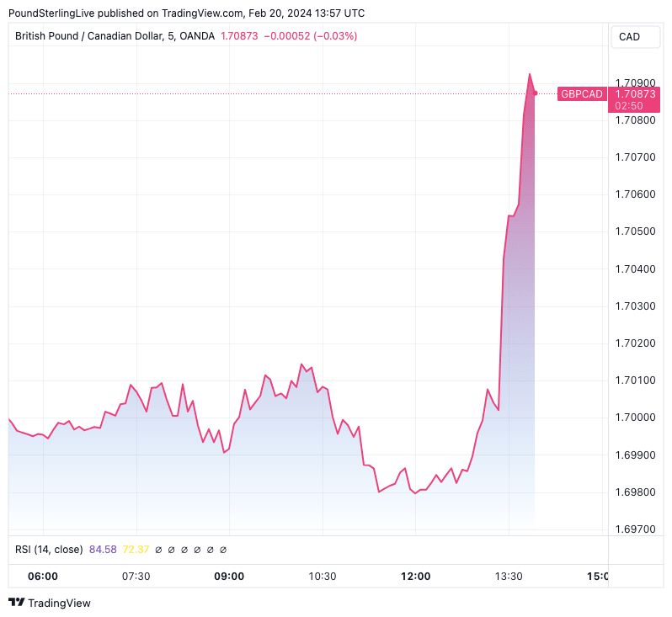Click the TradingView logo icon

pos(16,603)
